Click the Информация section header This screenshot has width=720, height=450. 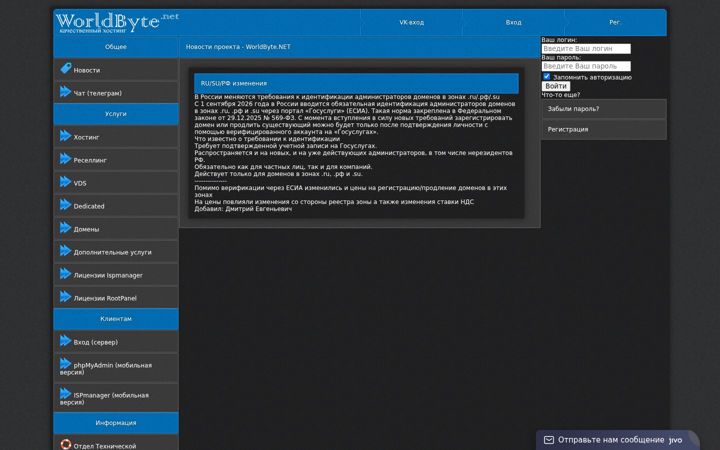coord(116,423)
